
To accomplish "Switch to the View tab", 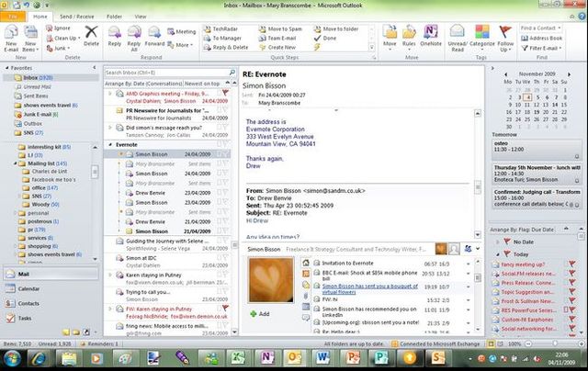I will (141, 17).
